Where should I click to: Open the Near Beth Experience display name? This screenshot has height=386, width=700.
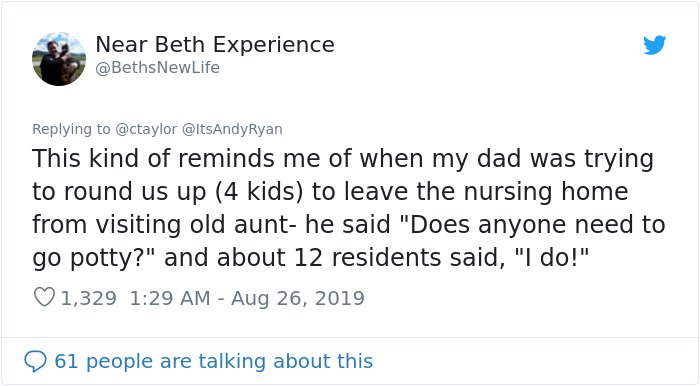[x=215, y=45]
